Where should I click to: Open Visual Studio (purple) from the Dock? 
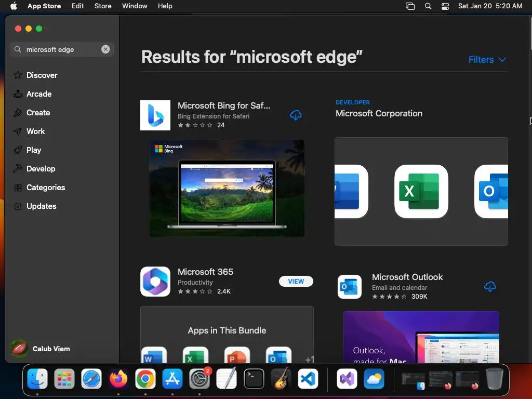347,379
